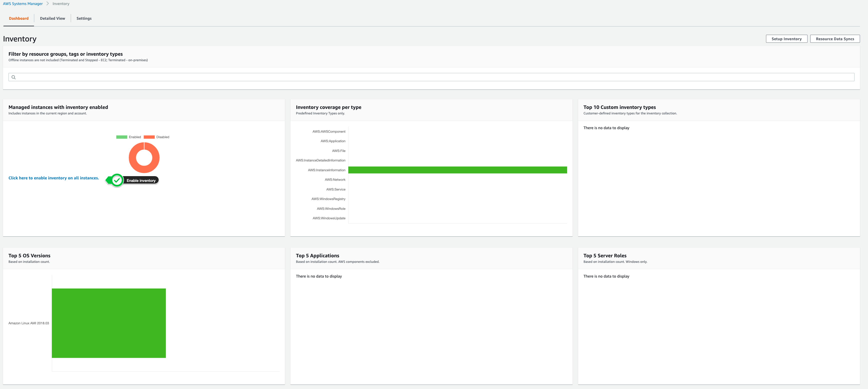The width and height of the screenshot is (868, 389).
Task: Click the Top 5 Server Roles heading
Action: 605,256
